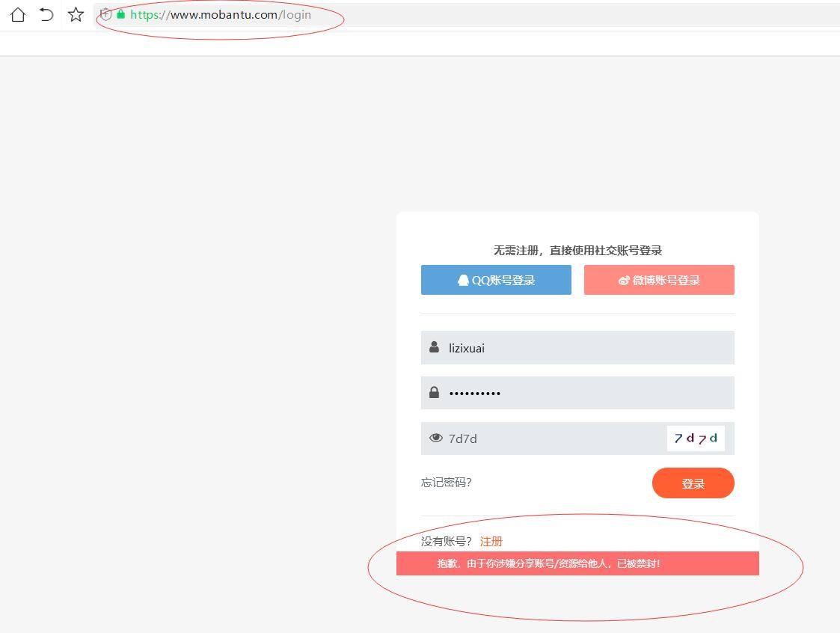840x633 pixels.
Task: Open the 注册 registration link
Action: 491,541
